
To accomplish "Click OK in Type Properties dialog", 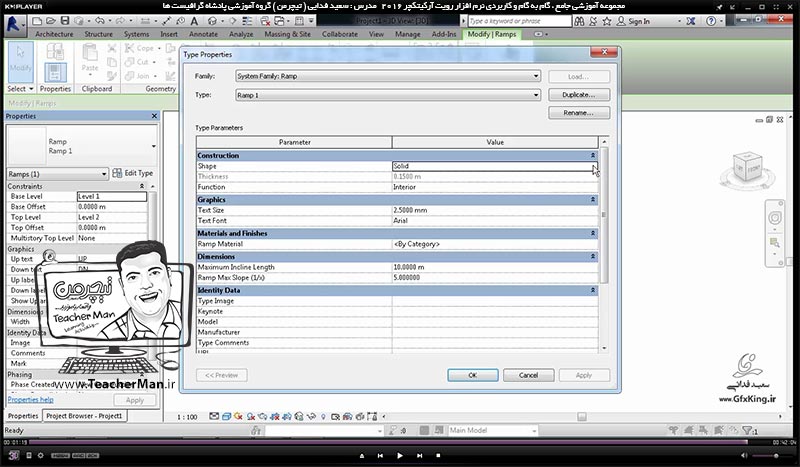I will 472,375.
